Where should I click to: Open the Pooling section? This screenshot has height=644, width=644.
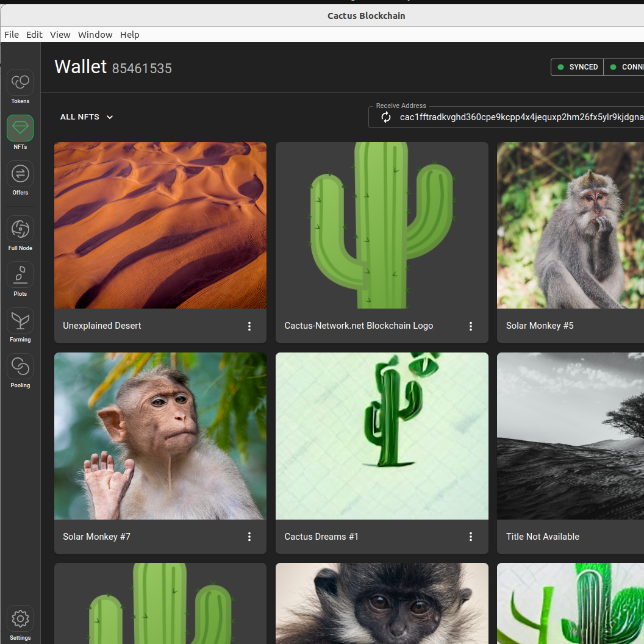pos(20,367)
